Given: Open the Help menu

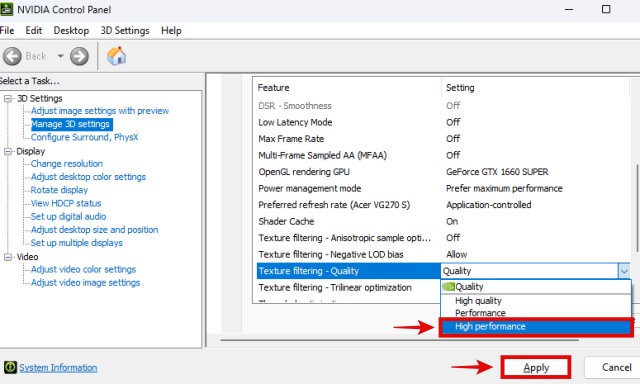Looking at the screenshot, I should tap(171, 31).
